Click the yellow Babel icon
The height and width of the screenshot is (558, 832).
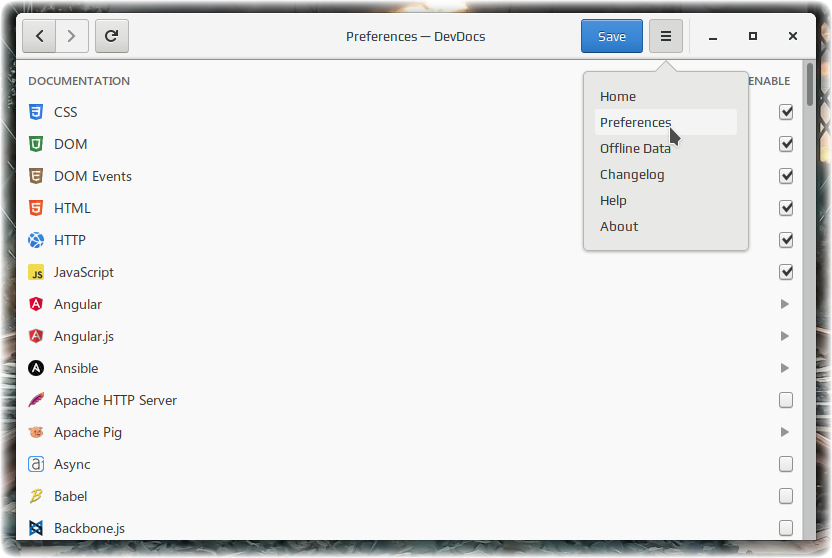36,496
